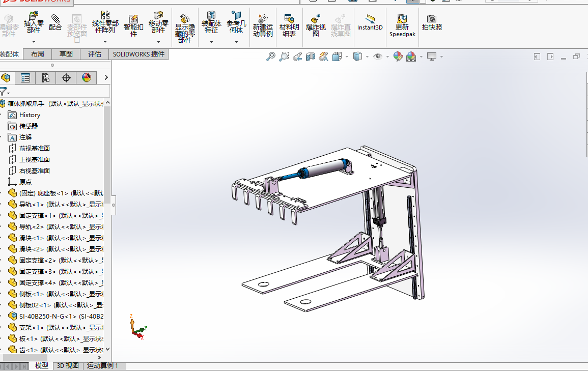
Task: Click feature tree scroll down arrow
Action: click(x=107, y=349)
